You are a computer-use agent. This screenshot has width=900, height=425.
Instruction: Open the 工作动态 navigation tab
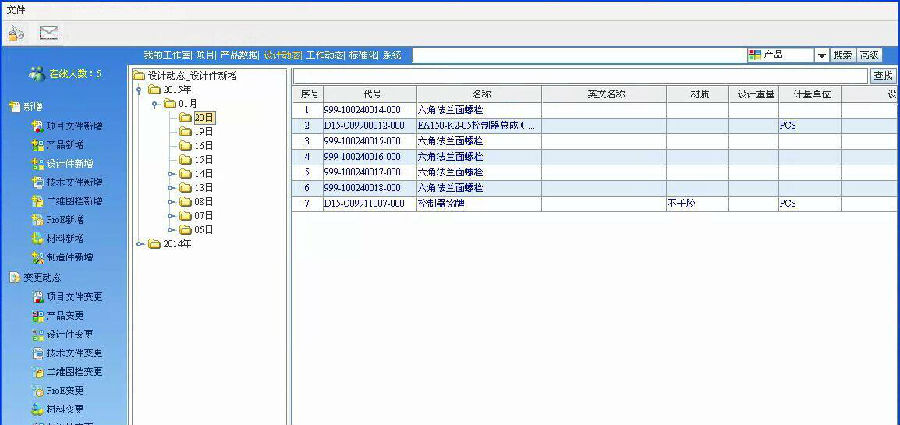(325, 56)
